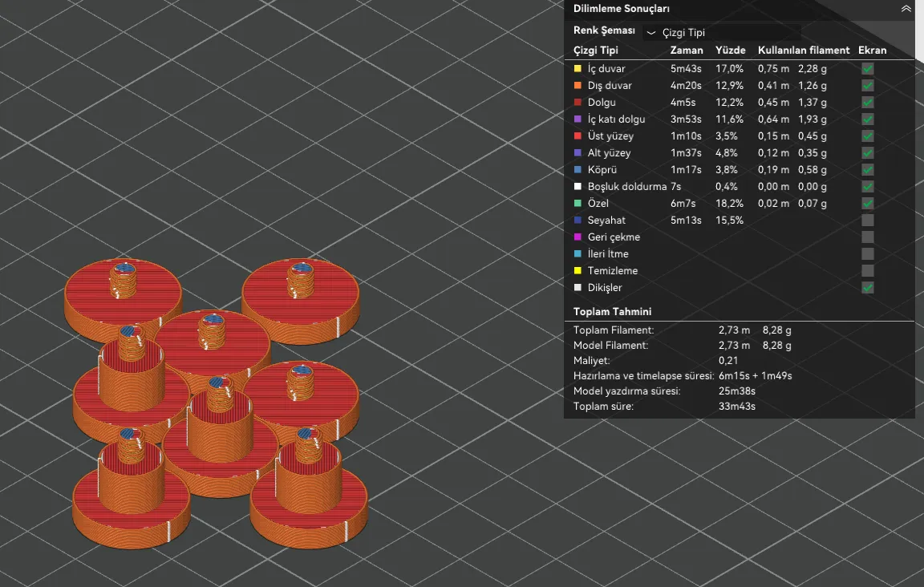Image resolution: width=924 pixels, height=587 pixels.
Task: Select the Seyahat row label
Action: [x=606, y=221]
